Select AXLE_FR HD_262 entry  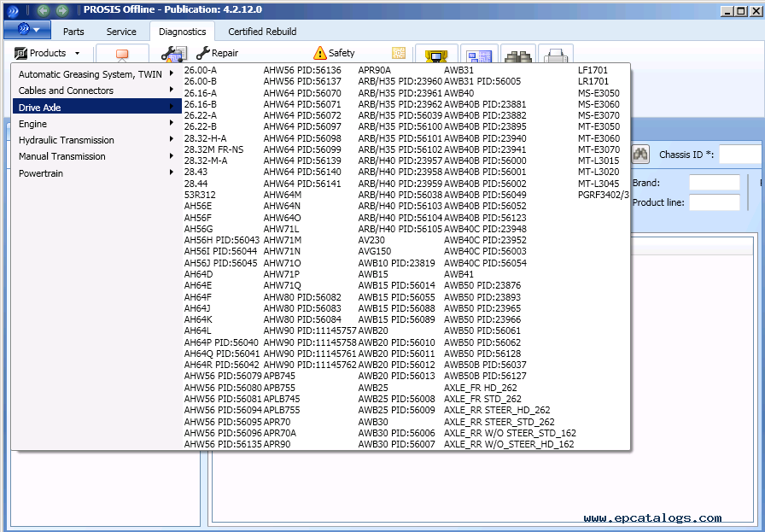tap(481, 388)
